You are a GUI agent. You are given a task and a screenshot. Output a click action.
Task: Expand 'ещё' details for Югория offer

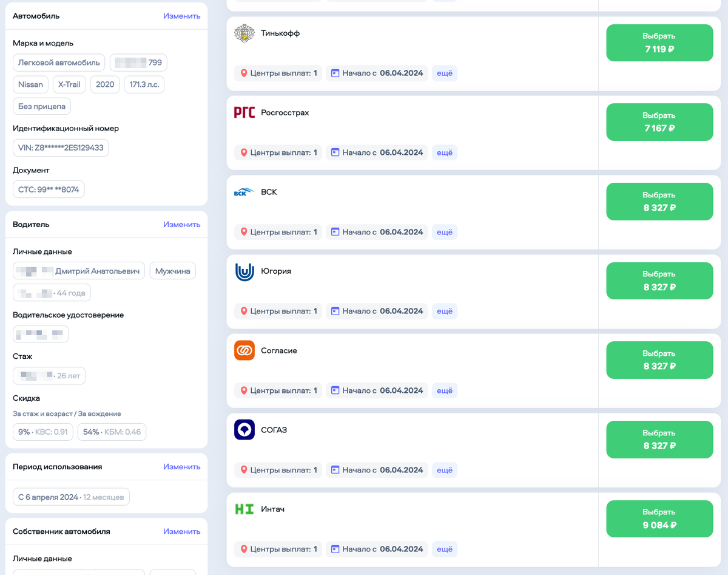(445, 311)
